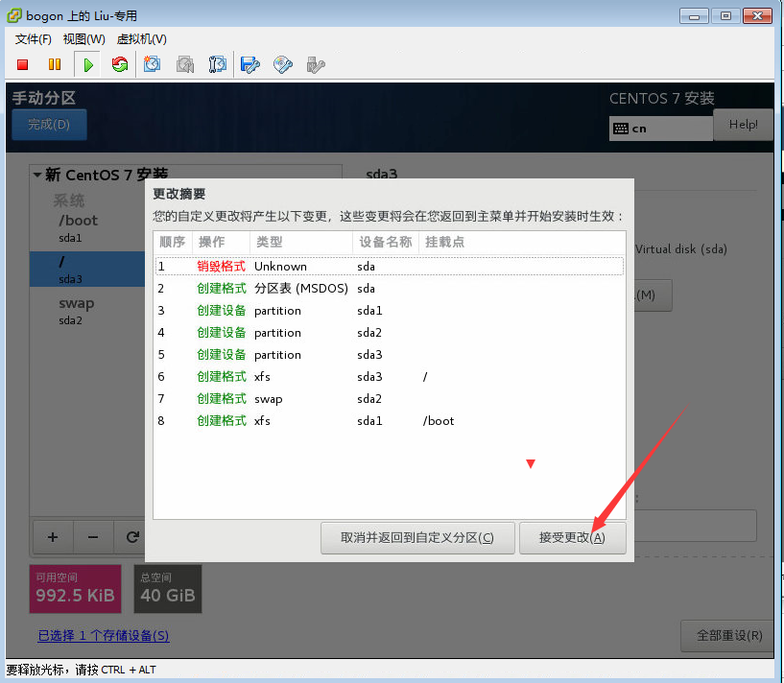The height and width of the screenshot is (683, 784).
Task: Select the /boot sda1 partition entry
Action: pos(87,228)
